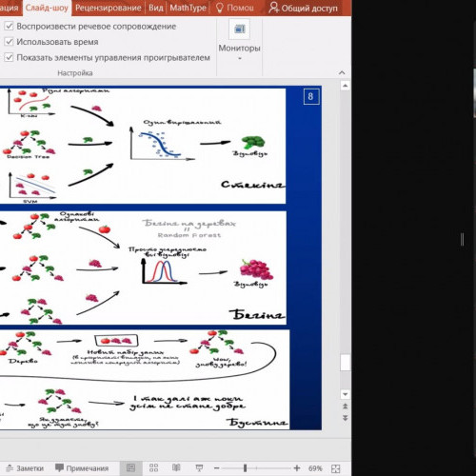The height and width of the screenshot is (476, 476).
Task: Switch to Reading view book icon
Action: coord(176,468)
